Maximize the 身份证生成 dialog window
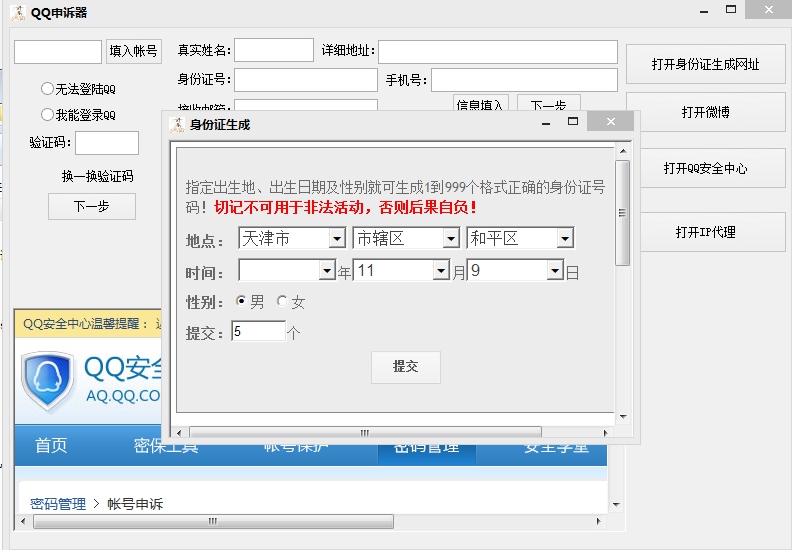Screen dimensions: 792x550 pos(573,122)
